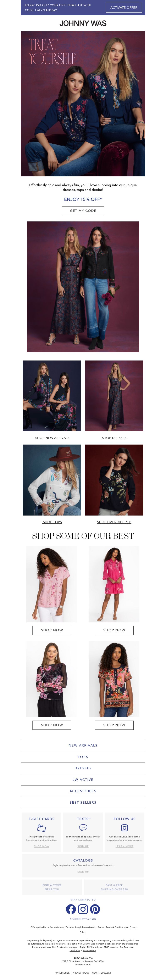
Task: Select Best Sellers in the category menu
Action: (x=83, y=802)
